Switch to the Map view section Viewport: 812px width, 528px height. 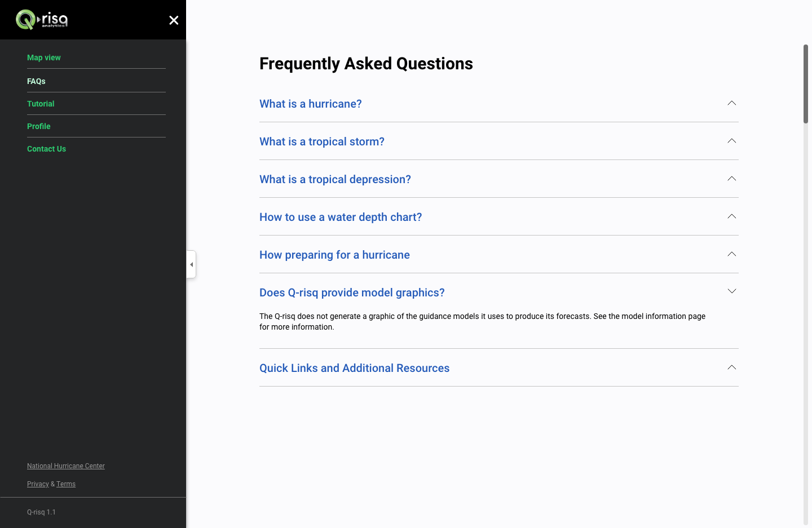click(x=43, y=57)
